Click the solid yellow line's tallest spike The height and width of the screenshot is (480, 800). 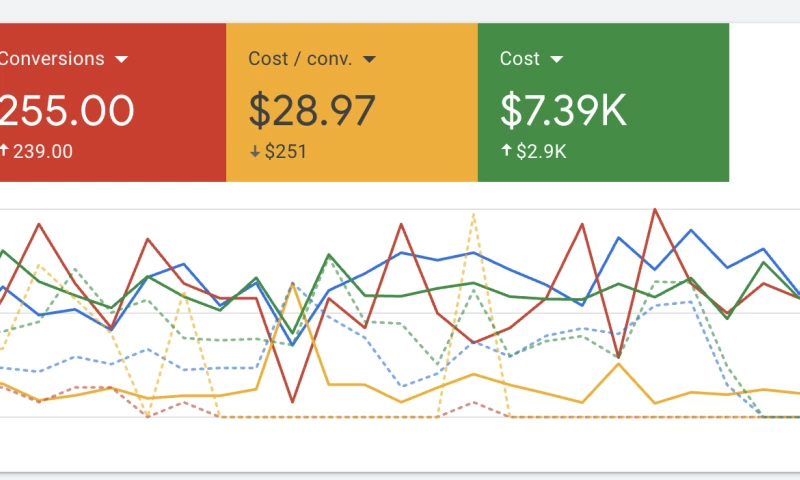tap(293, 283)
